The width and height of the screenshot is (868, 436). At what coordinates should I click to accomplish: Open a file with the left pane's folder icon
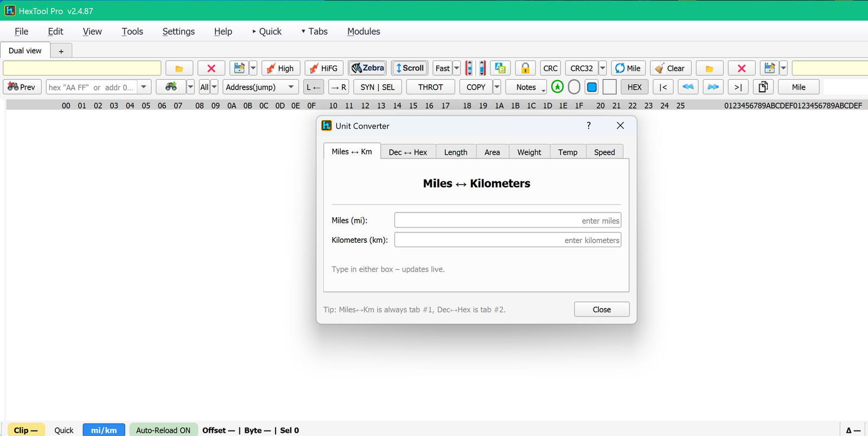(x=179, y=68)
